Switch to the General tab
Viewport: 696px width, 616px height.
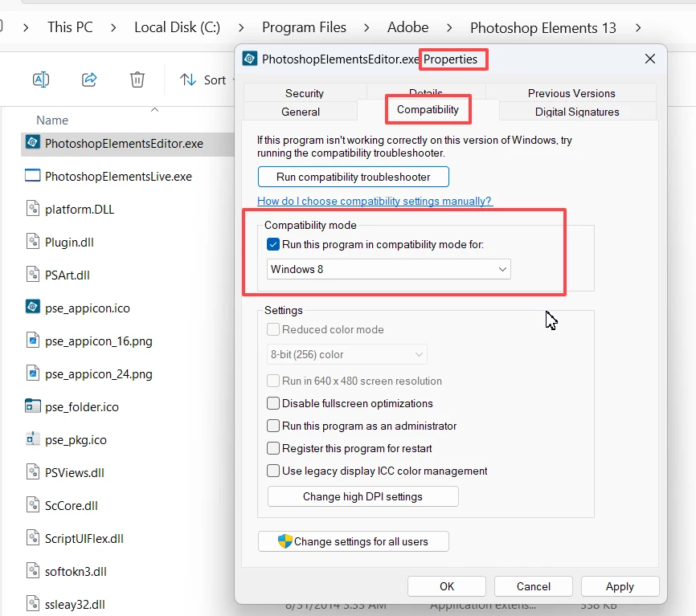click(301, 112)
